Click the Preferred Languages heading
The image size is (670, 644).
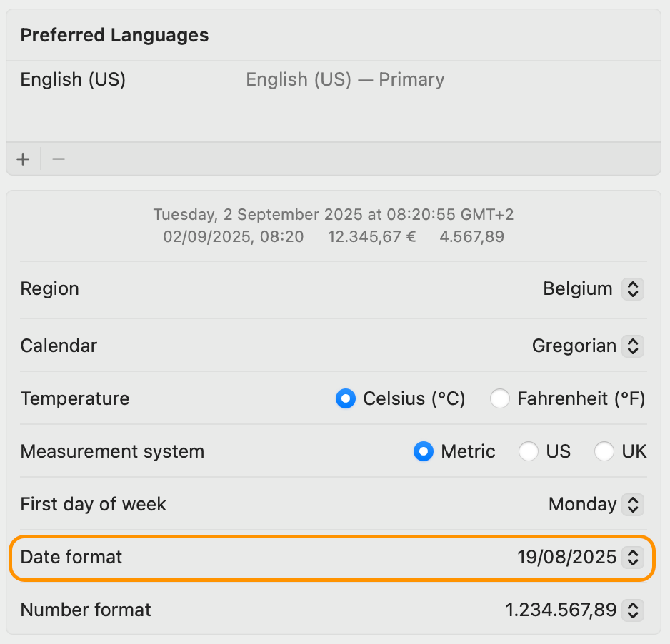click(x=114, y=35)
